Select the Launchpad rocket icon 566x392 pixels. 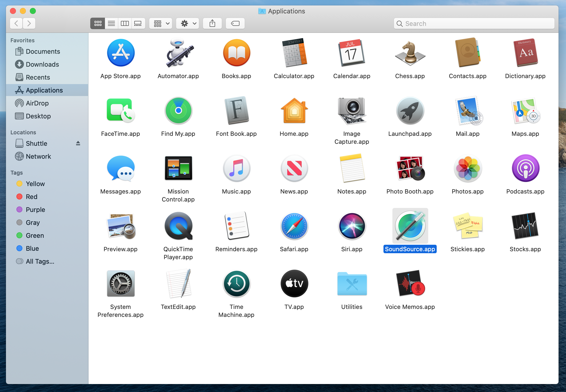point(410,110)
